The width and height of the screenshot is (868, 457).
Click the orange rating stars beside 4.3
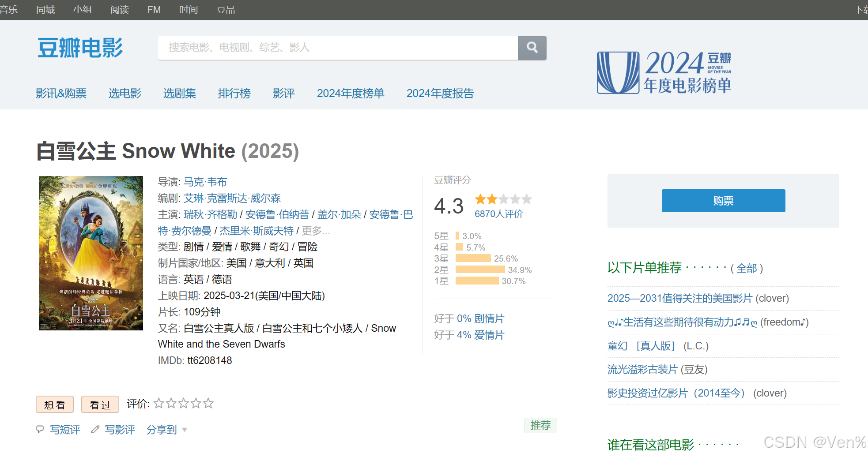(503, 199)
